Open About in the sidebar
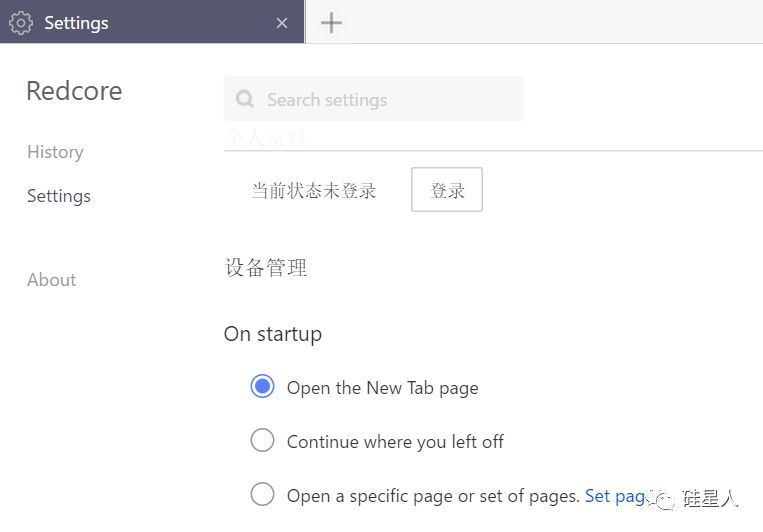Image resolution: width=763 pixels, height=532 pixels. click(x=52, y=280)
